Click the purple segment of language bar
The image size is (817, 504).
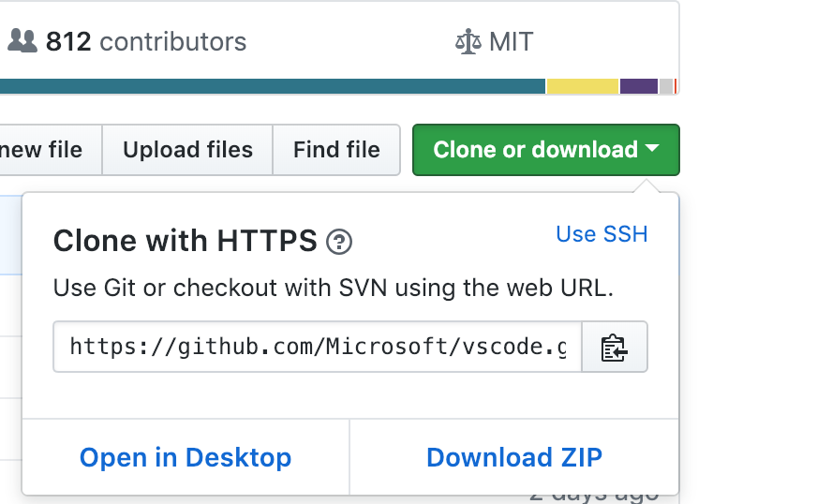(639, 86)
